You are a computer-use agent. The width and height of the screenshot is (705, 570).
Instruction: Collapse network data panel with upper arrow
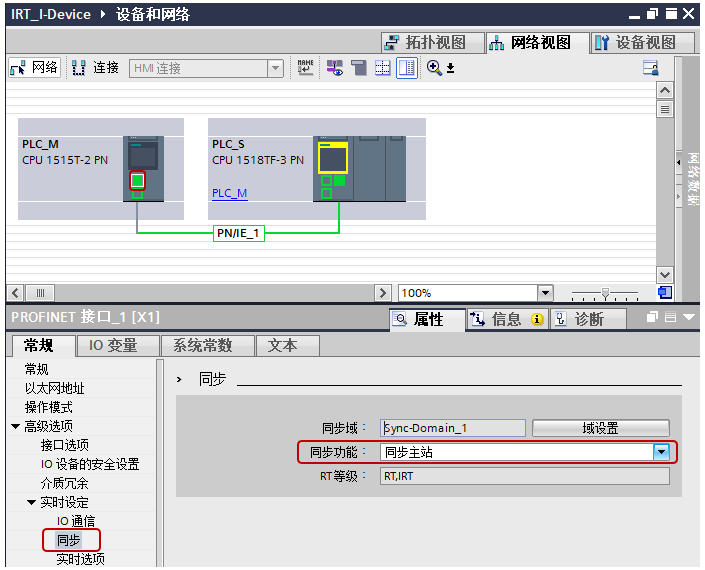tap(678, 162)
